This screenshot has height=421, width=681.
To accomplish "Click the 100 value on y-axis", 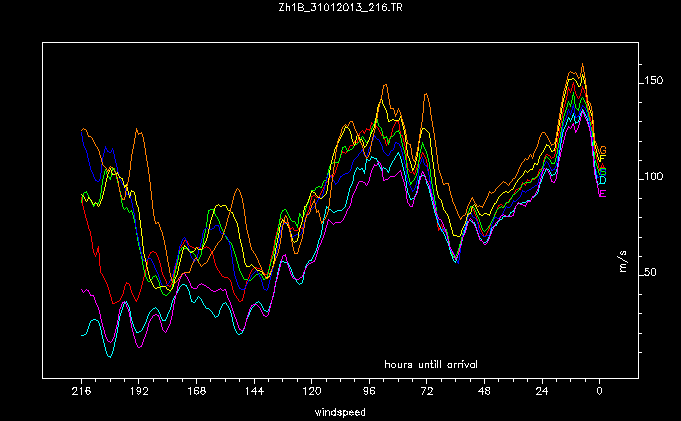I will click(654, 177).
